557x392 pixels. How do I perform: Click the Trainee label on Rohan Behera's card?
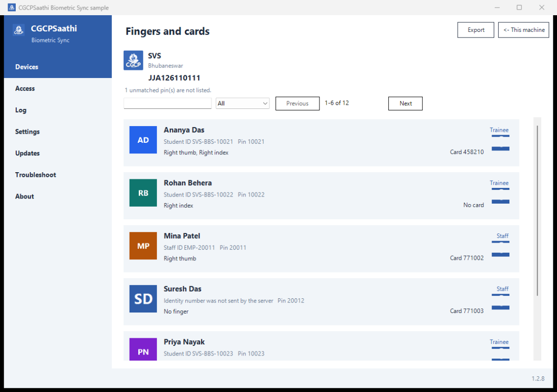click(x=499, y=183)
